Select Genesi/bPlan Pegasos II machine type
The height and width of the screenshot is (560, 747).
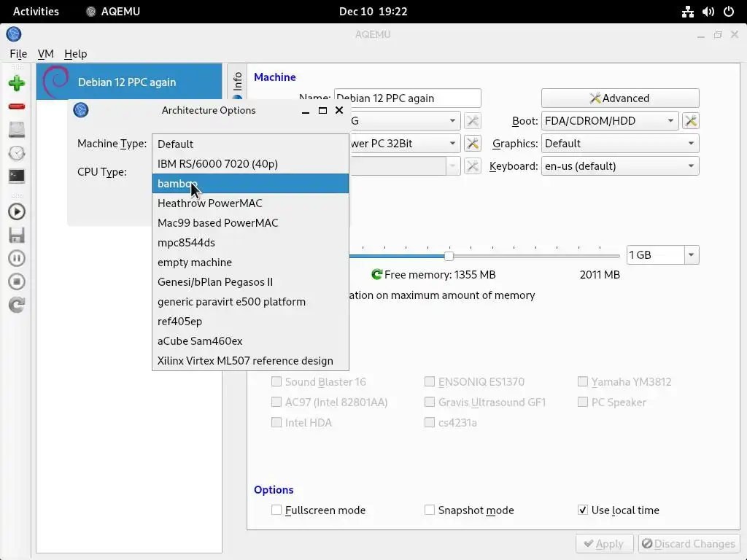click(x=251, y=282)
